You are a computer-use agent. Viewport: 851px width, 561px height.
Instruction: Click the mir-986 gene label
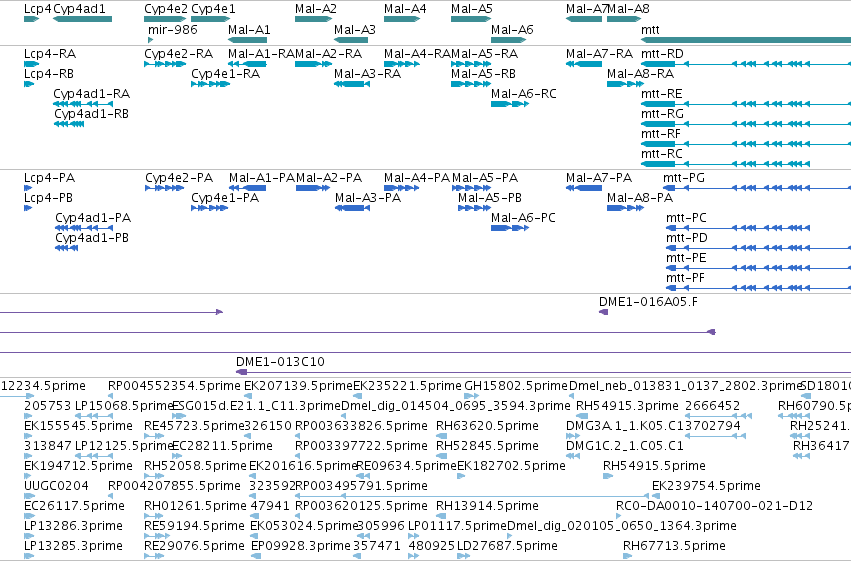(173, 30)
